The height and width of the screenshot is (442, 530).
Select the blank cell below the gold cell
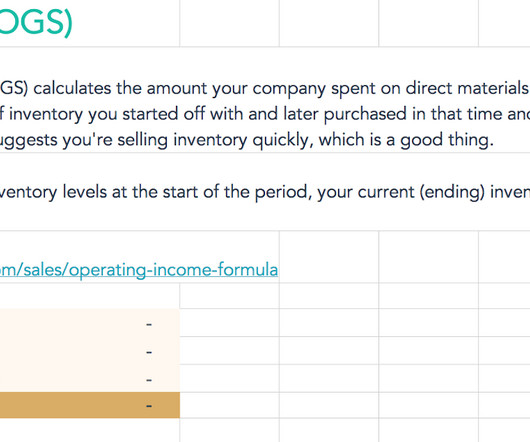point(90,430)
